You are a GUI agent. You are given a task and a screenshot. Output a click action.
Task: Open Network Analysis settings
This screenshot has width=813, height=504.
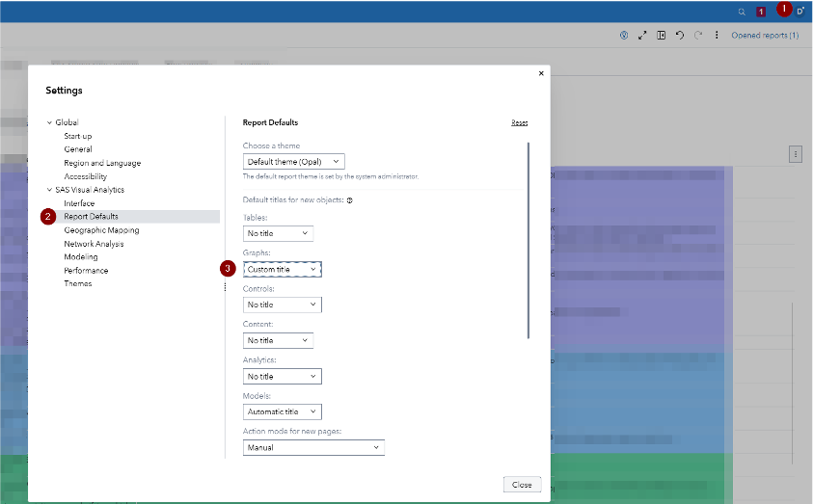94,244
